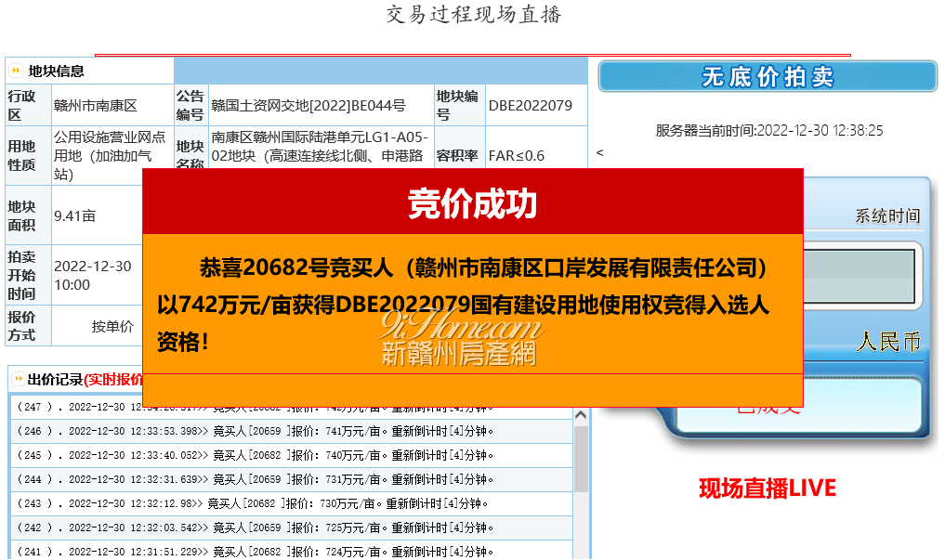Click the 按单价 bidding method value
The width and height of the screenshot is (945, 560).
(112, 326)
